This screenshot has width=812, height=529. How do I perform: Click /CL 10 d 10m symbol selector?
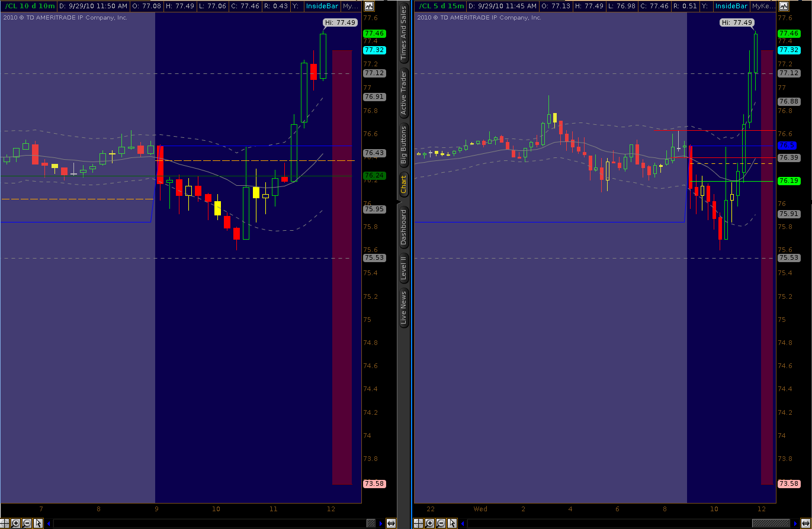(30, 6)
